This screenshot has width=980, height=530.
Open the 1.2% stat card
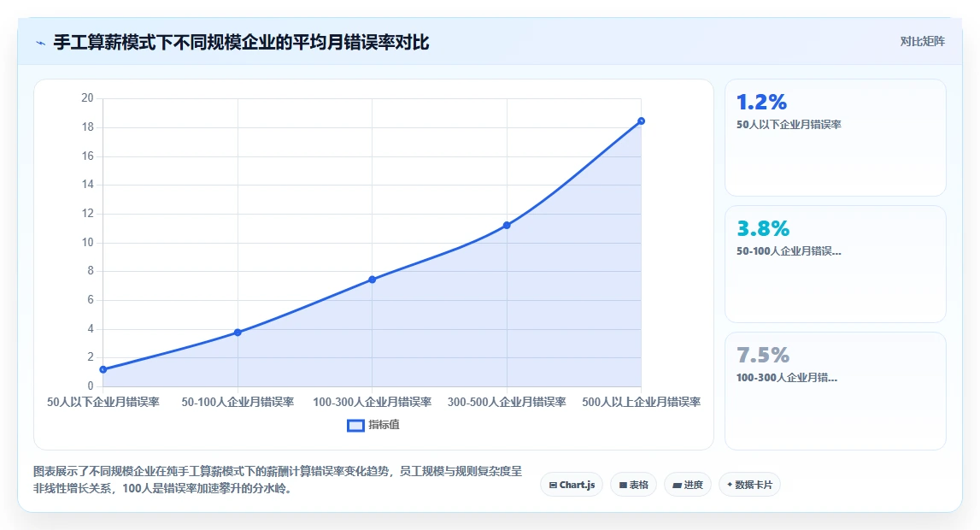pyautogui.click(x=835, y=138)
